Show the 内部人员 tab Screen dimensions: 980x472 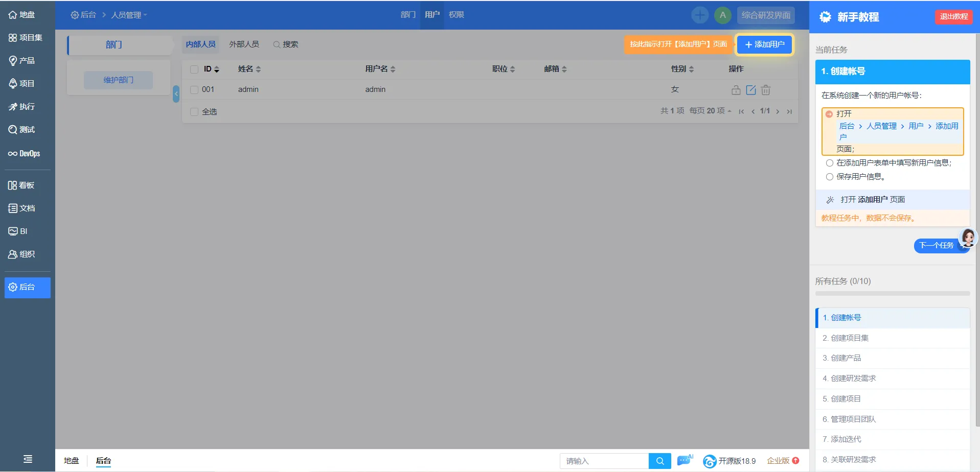coord(200,44)
